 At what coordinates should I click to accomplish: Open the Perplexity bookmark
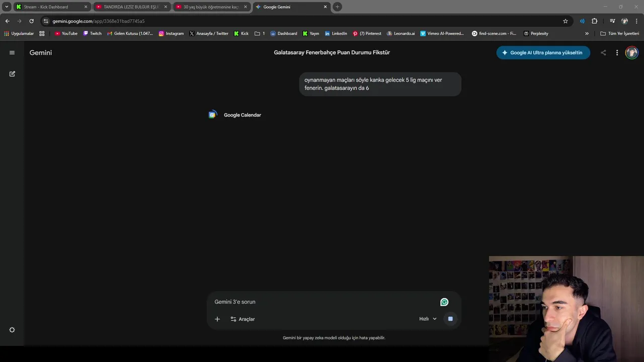tap(536, 34)
